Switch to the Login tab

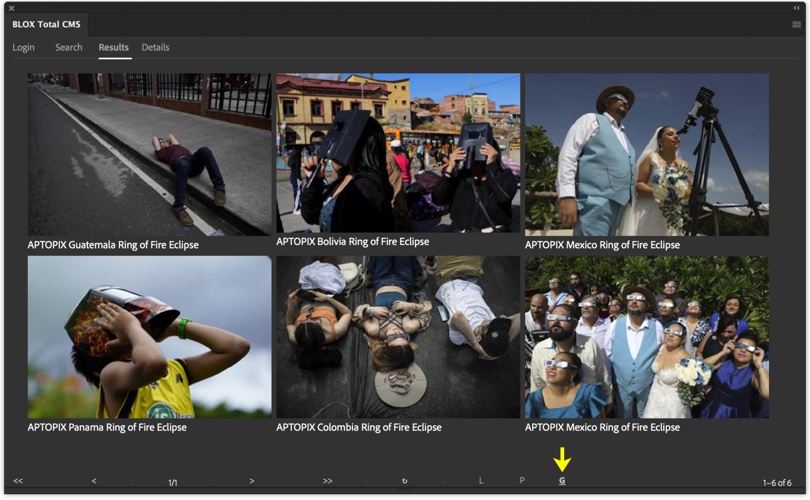[23, 48]
